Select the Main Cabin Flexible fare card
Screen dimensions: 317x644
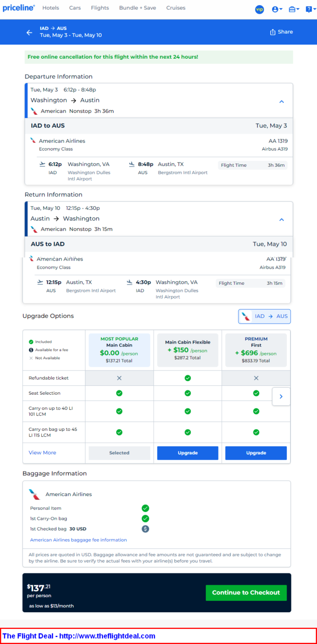[188, 350]
